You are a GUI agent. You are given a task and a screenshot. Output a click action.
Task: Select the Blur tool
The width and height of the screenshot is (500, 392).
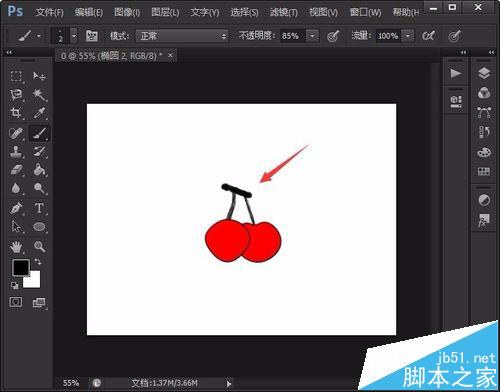pos(16,188)
